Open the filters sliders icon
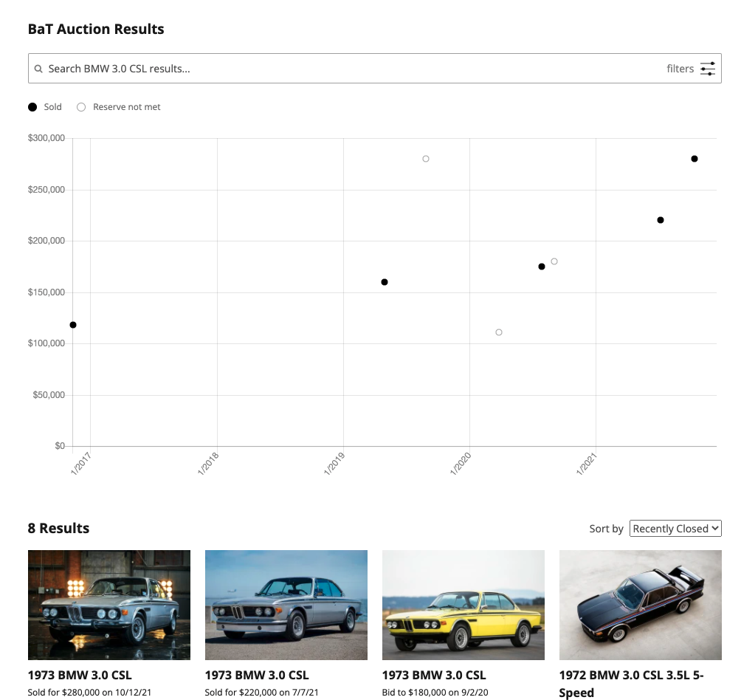Image resolution: width=741 pixels, height=700 pixels. [x=708, y=69]
